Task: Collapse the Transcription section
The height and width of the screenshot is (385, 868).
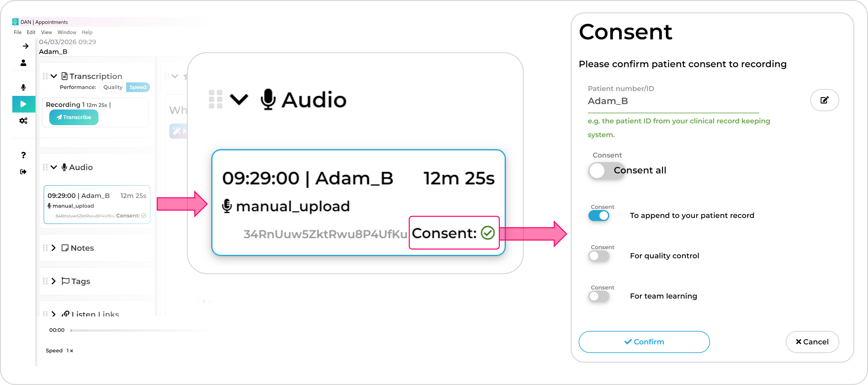Action: (54, 76)
